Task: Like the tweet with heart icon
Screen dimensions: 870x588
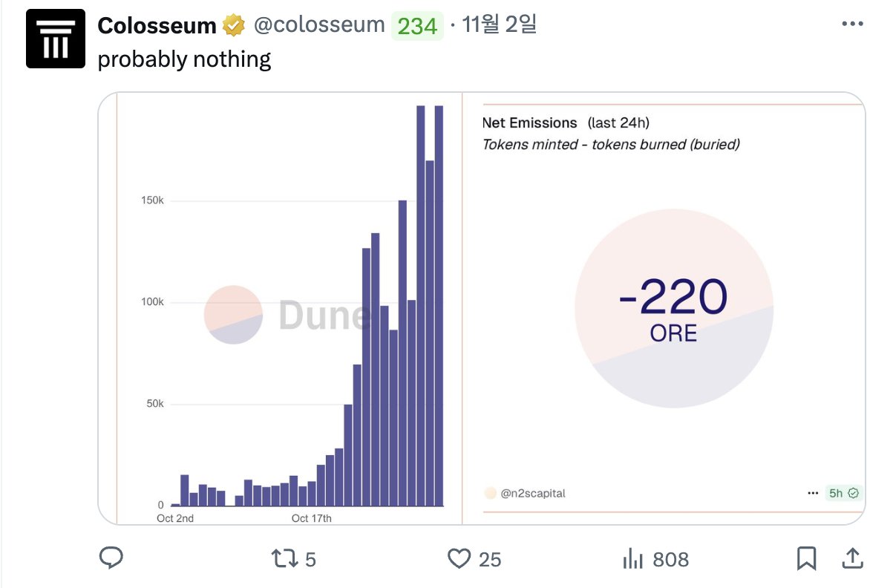Action: [x=459, y=558]
